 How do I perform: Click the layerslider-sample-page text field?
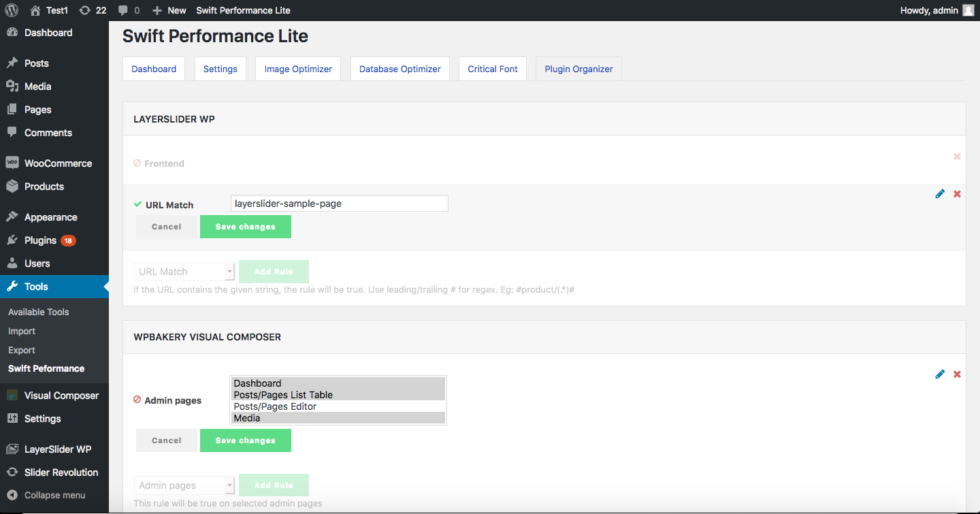(x=339, y=203)
